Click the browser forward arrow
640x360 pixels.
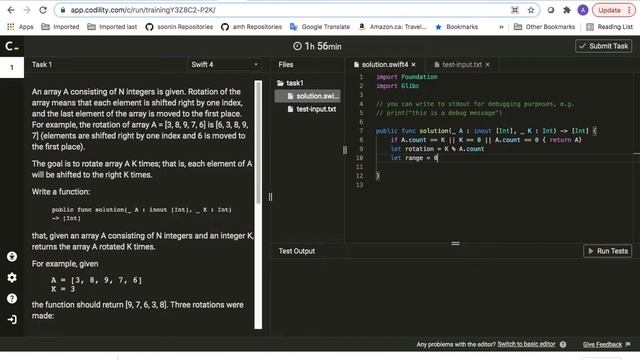[27, 10]
